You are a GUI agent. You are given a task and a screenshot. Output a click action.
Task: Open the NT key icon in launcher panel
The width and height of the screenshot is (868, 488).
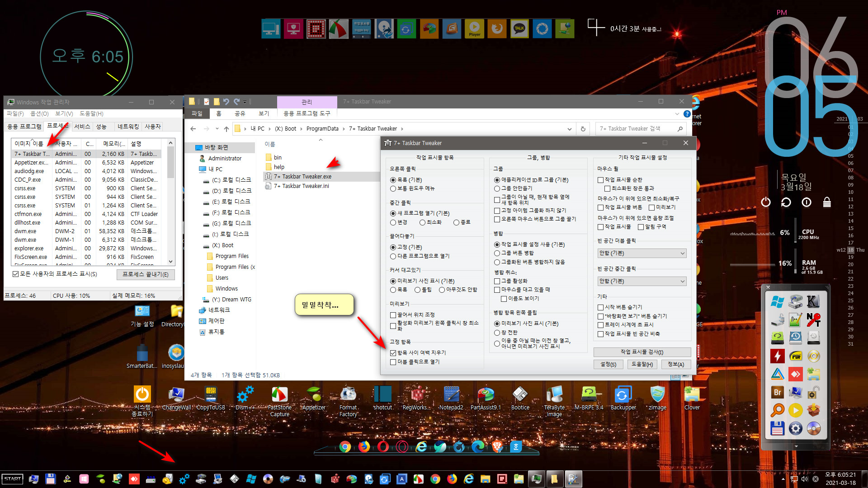(814, 320)
